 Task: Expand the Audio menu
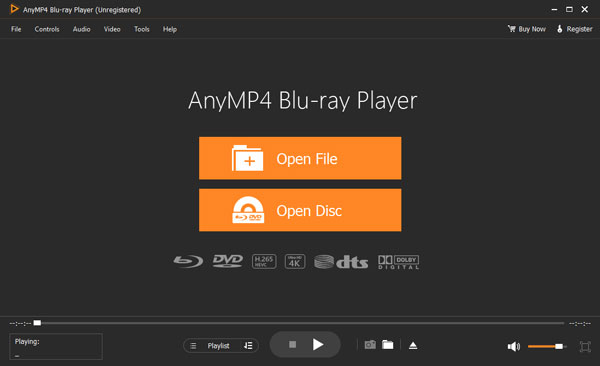pyautogui.click(x=82, y=29)
